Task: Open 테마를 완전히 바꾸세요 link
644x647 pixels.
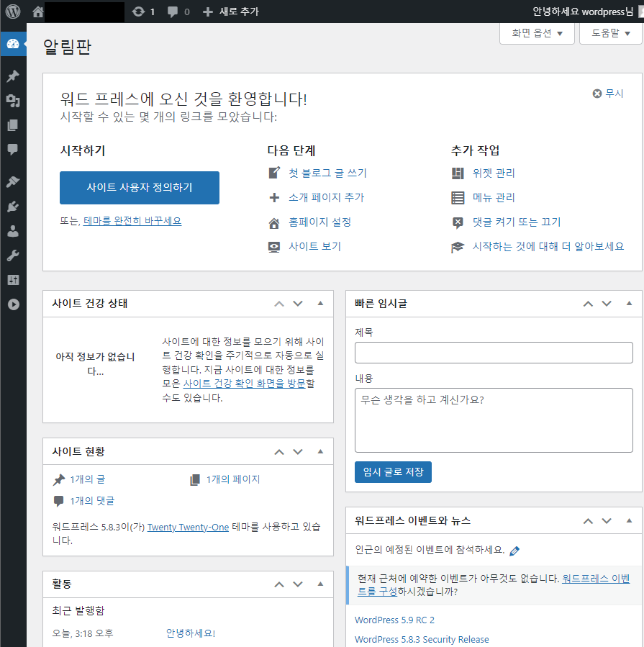Action: pos(132,221)
